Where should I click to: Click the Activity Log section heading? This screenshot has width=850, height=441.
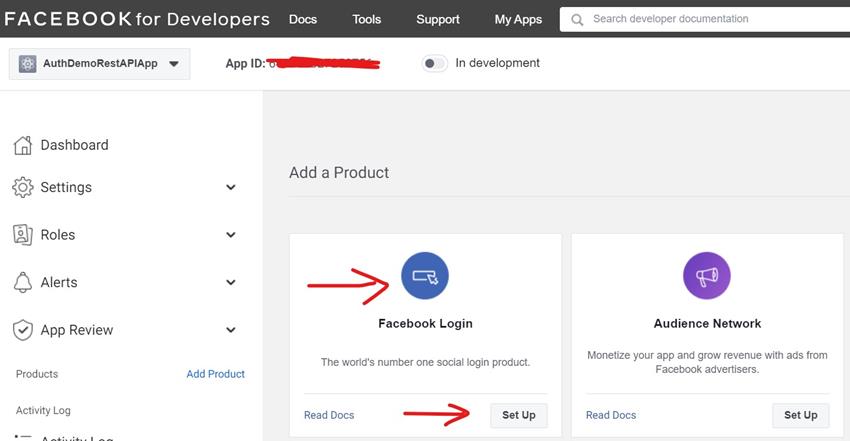pyautogui.click(x=43, y=410)
